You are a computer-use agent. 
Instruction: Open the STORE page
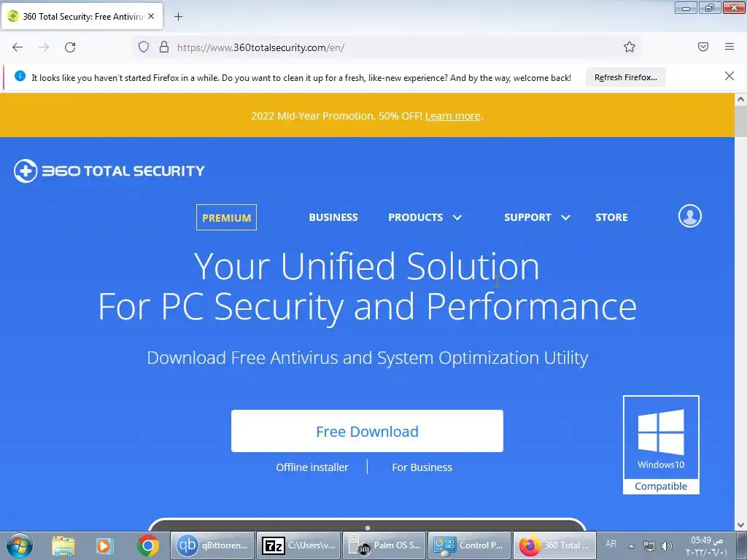pyautogui.click(x=611, y=217)
